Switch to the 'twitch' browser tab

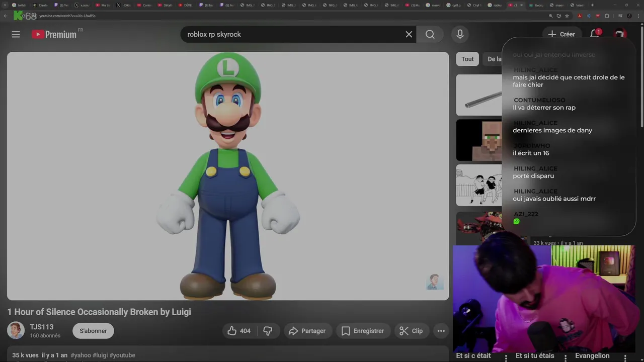20,5
